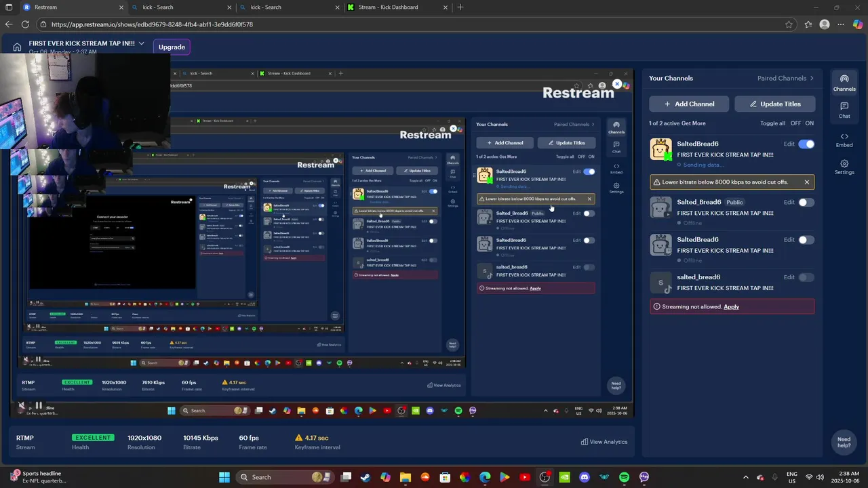The width and height of the screenshot is (868, 488).
Task: Dismiss the lower bitrate warning banner
Action: tap(806, 182)
